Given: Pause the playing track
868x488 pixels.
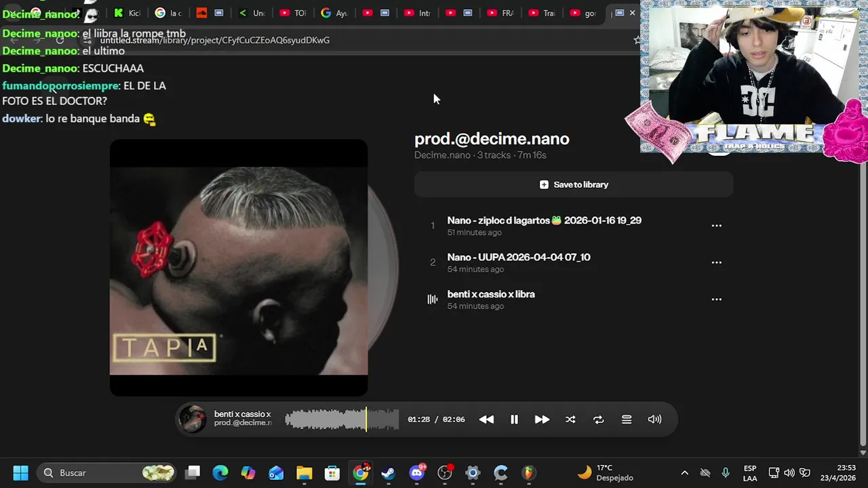Looking at the screenshot, I should 514,420.
